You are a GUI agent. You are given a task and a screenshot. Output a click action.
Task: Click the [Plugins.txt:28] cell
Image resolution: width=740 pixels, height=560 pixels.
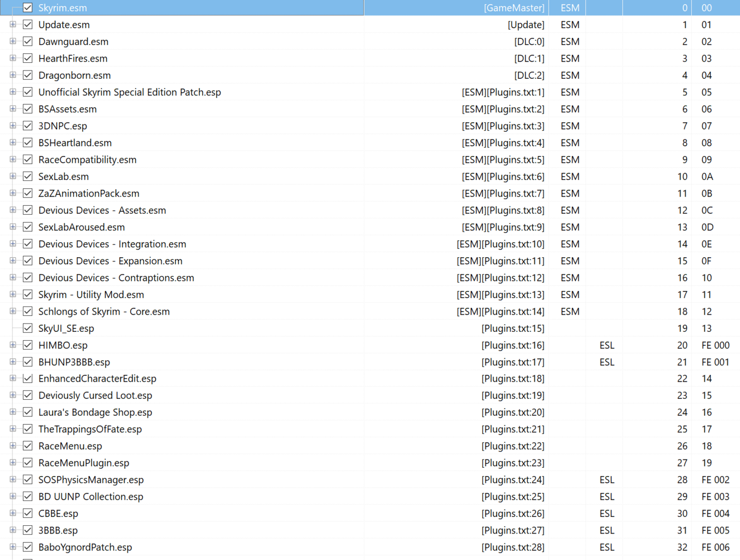[513, 547]
